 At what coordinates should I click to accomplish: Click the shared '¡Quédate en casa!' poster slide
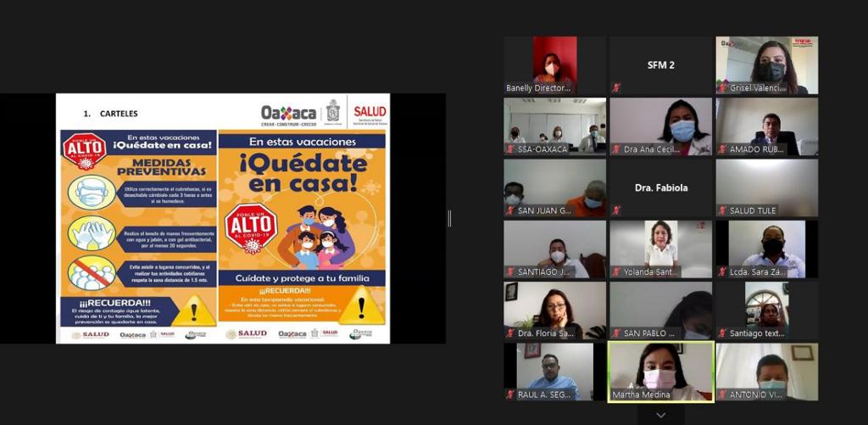click(222, 218)
